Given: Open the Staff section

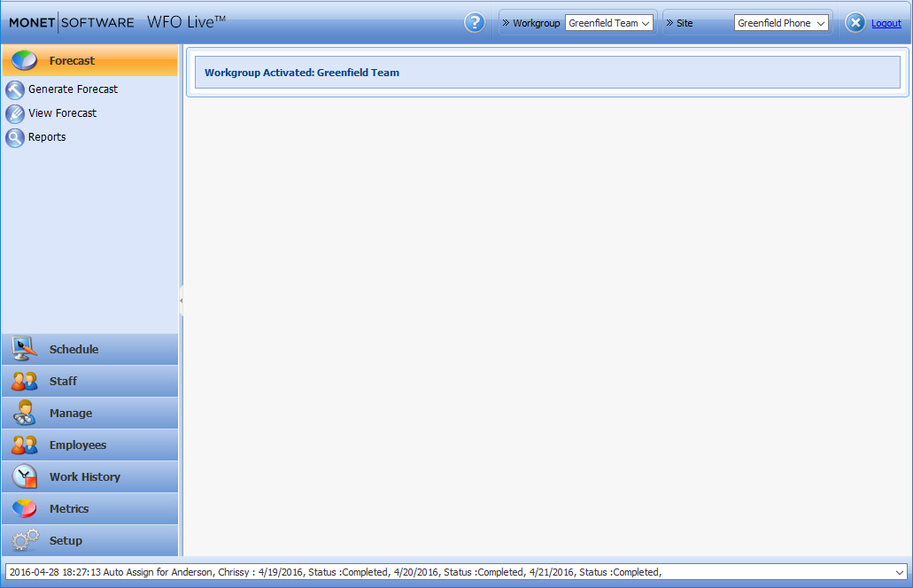Looking at the screenshot, I should coord(63,381).
